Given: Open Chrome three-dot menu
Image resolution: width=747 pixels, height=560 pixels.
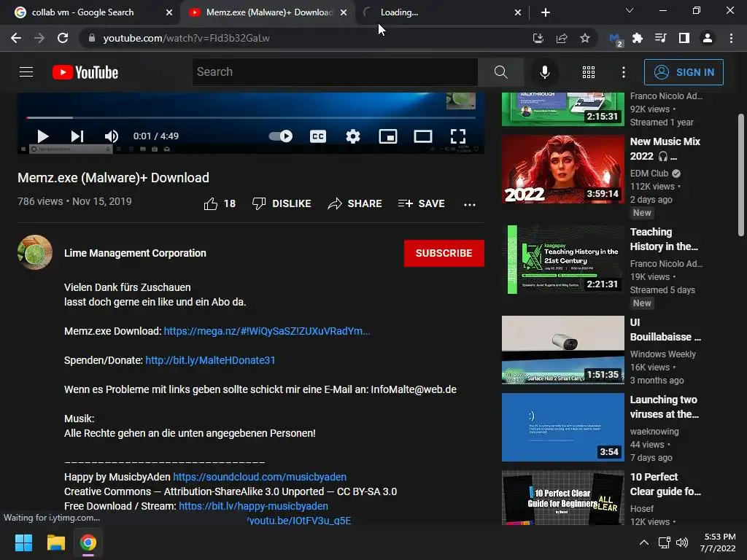Looking at the screenshot, I should 731,38.
